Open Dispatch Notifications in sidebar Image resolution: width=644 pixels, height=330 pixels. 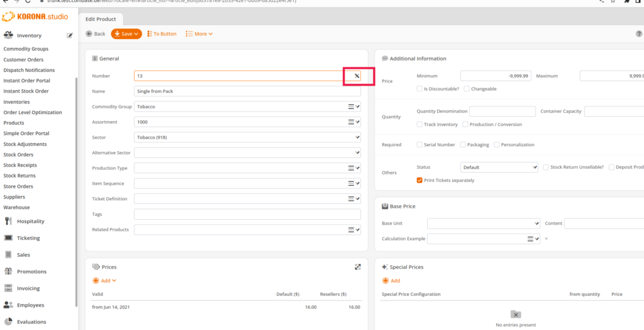pos(29,70)
